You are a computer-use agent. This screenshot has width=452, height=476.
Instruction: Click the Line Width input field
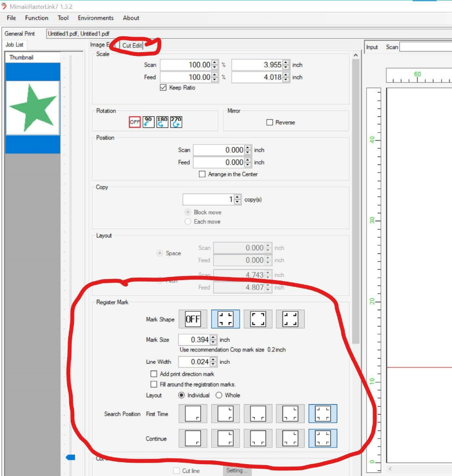pyautogui.click(x=194, y=362)
